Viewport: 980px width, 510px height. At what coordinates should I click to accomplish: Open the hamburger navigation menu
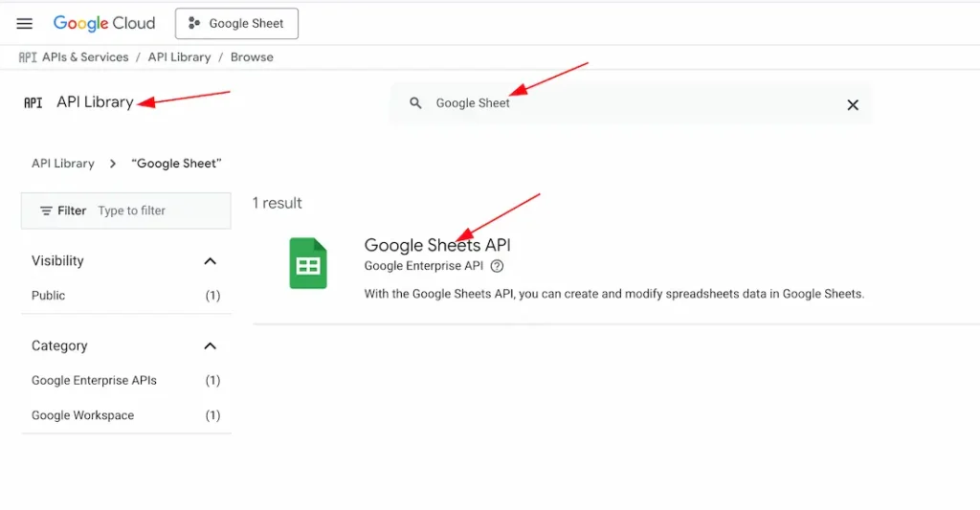pyautogui.click(x=25, y=24)
